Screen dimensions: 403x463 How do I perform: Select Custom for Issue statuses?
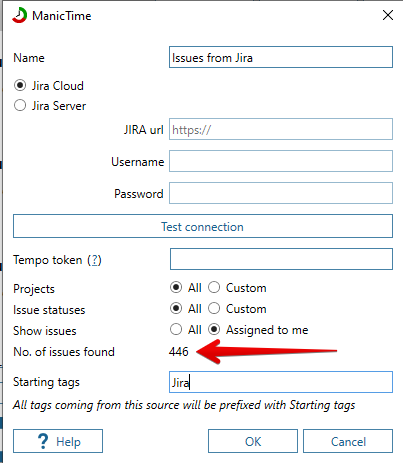point(214,308)
